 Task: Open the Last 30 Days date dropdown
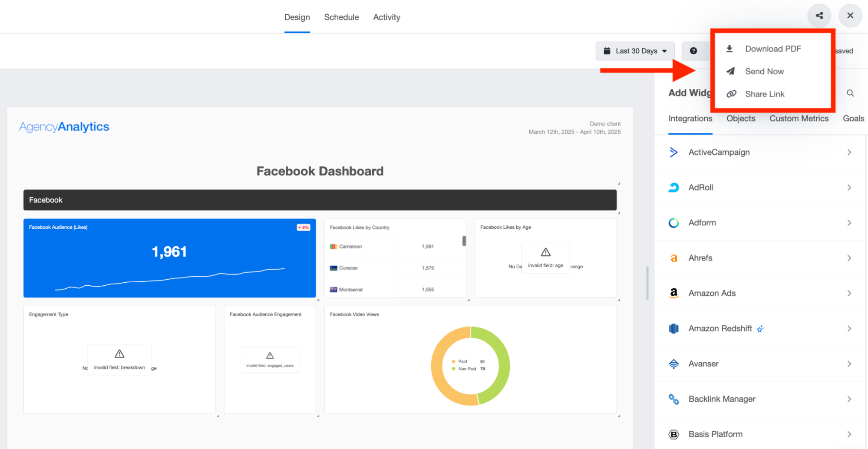point(635,51)
